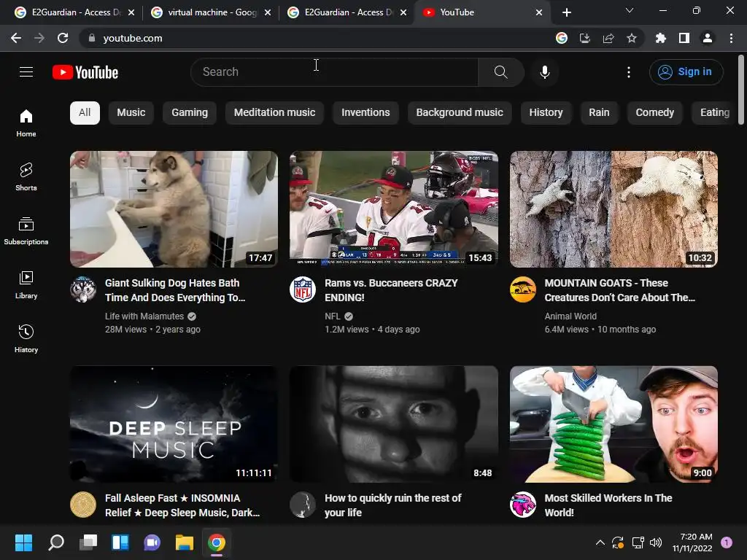The height and width of the screenshot is (560, 747).
Task: Click title 'MOUNTAIN GOATS - These Creatures'
Action: pos(620,290)
